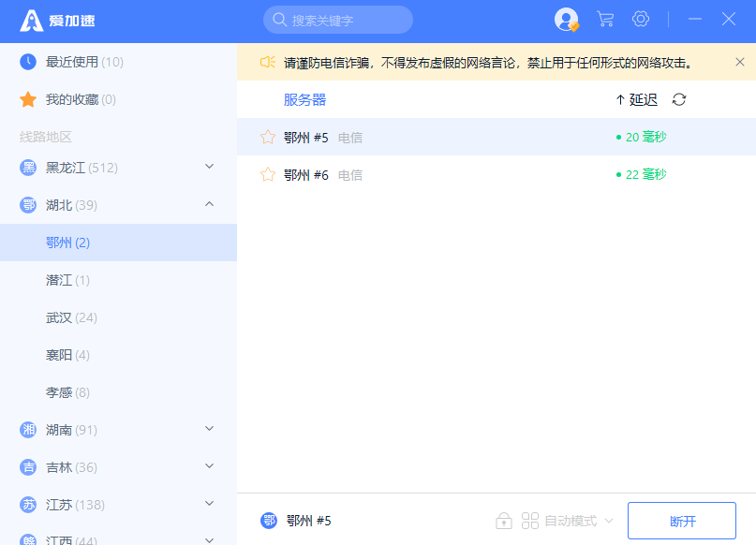Click the keyword search input field

tap(347, 20)
